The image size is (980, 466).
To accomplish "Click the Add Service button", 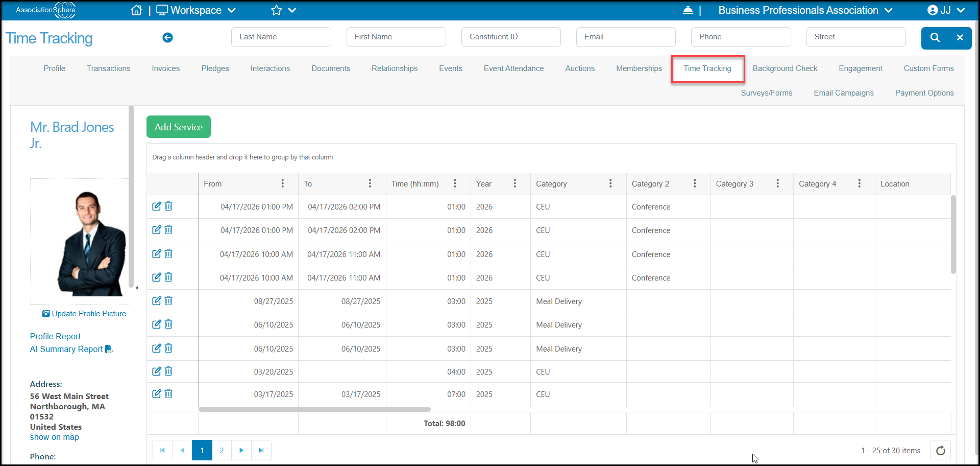I will tap(179, 127).
